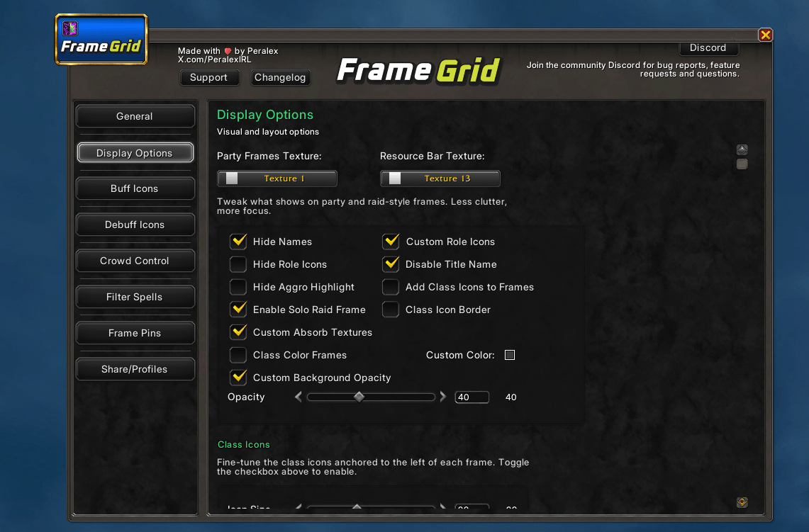Open the Share/Profiles tab
This screenshot has width=809, height=532.
[x=135, y=368]
